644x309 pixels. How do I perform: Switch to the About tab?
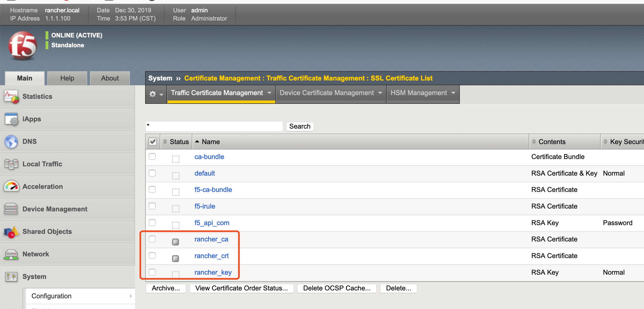point(110,78)
